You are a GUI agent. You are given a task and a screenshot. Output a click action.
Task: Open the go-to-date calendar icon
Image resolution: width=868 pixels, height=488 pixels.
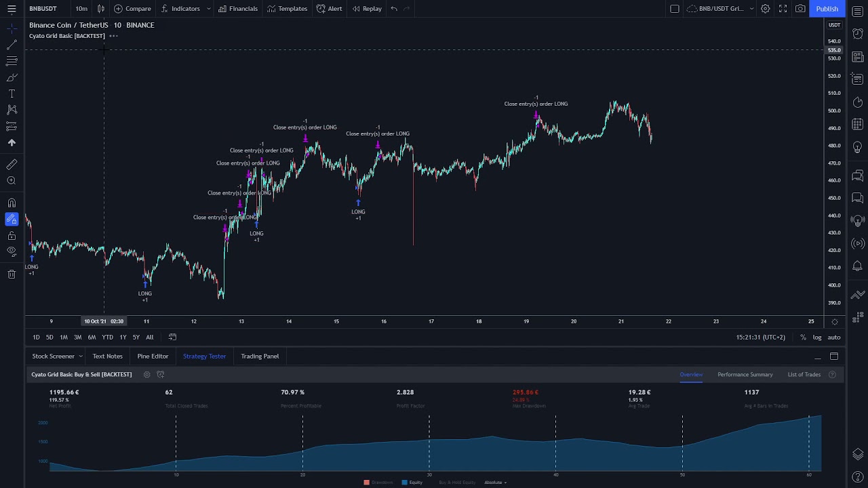point(172,337)
